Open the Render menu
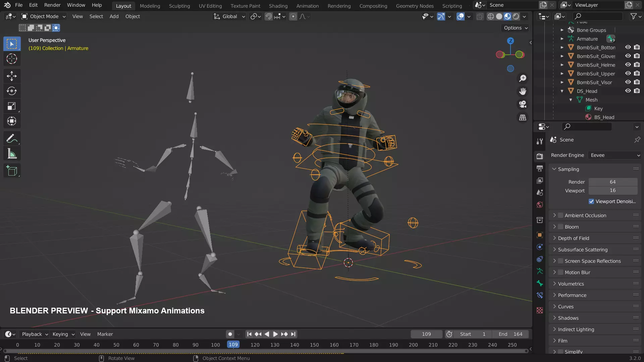This screenshot has width=644, height=362. coord(52,5)
